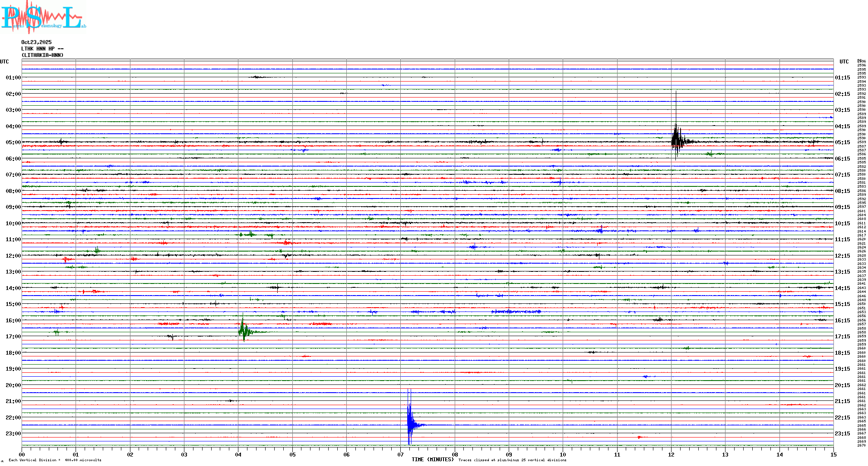Click the 22:15 time label on right axis
Image resolution: width=868 pixels, height=466 pixels.
pyautogui.click(x=842, y=418)
